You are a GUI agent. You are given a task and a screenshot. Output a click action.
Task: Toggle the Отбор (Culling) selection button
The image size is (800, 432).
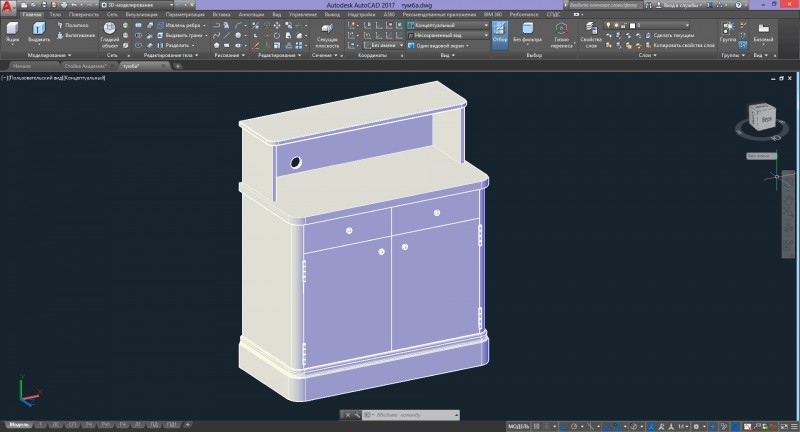(x=500, y=34)
